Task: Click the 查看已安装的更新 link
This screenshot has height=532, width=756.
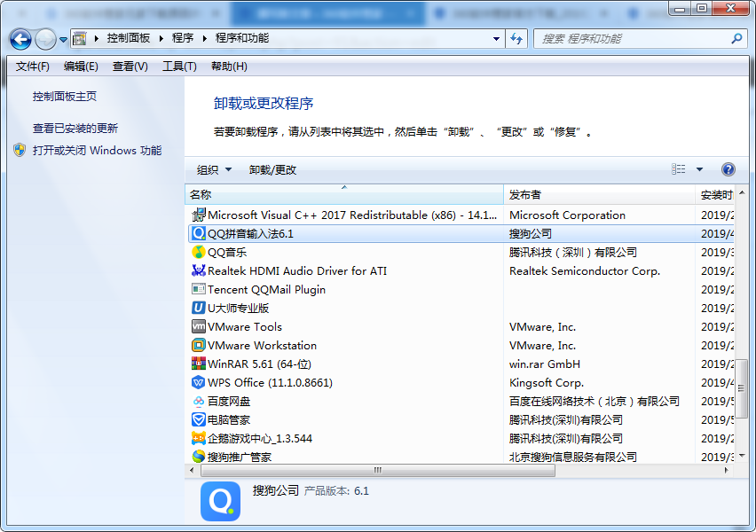Action: point(75,129)
